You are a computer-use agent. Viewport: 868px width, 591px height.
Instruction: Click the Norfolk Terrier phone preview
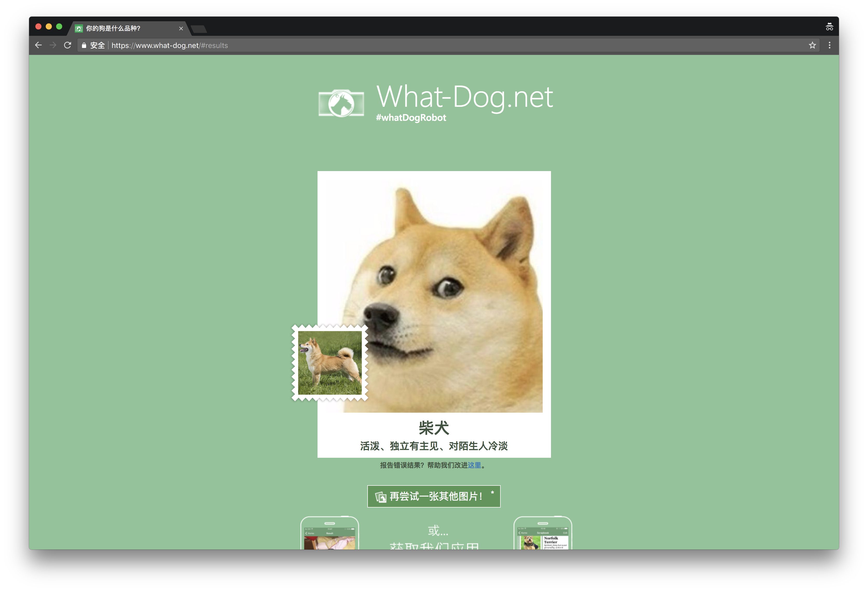(x=543, y=533)
